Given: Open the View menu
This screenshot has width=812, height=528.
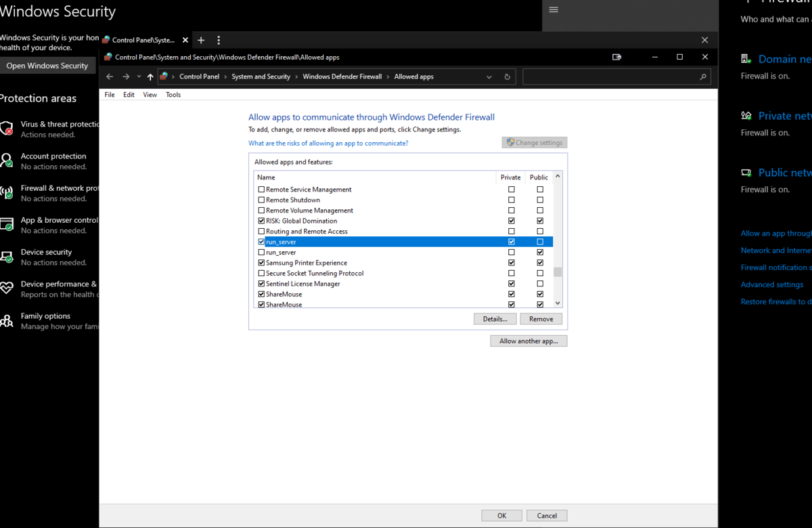Looking at the screenshot, I should [x=150, y=95].
